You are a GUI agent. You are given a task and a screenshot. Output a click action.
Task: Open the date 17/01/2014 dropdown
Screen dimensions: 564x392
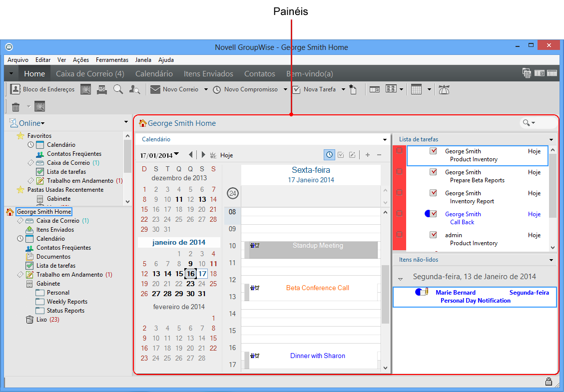pyautogui.click(x=176, y=154)
